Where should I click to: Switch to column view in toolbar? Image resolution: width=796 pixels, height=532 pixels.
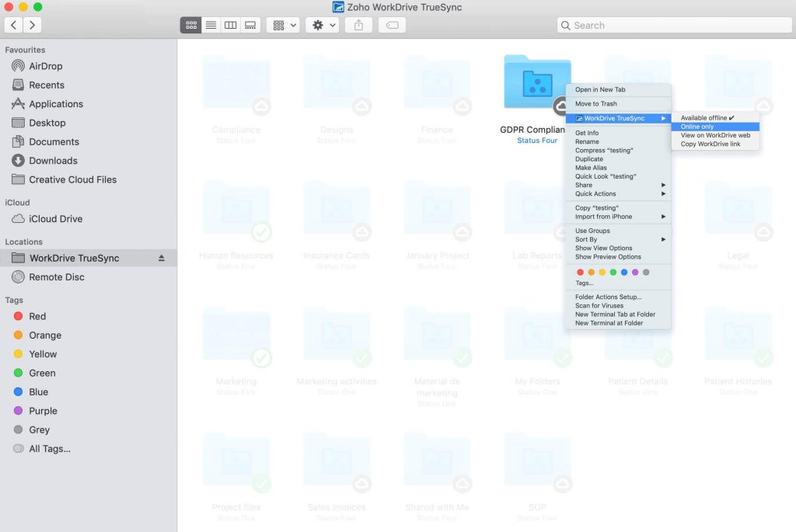tap(230, 26)
